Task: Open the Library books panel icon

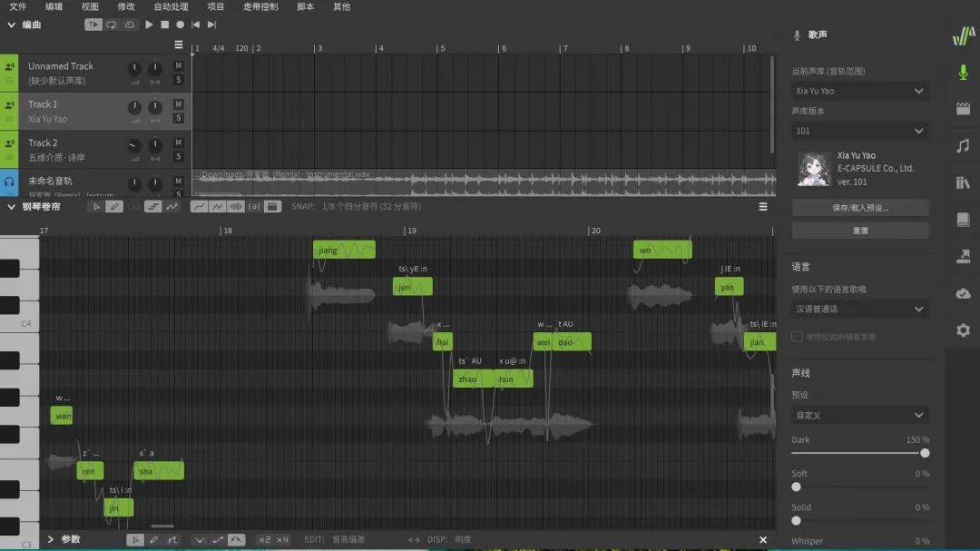Action: [x=963, y=182]
